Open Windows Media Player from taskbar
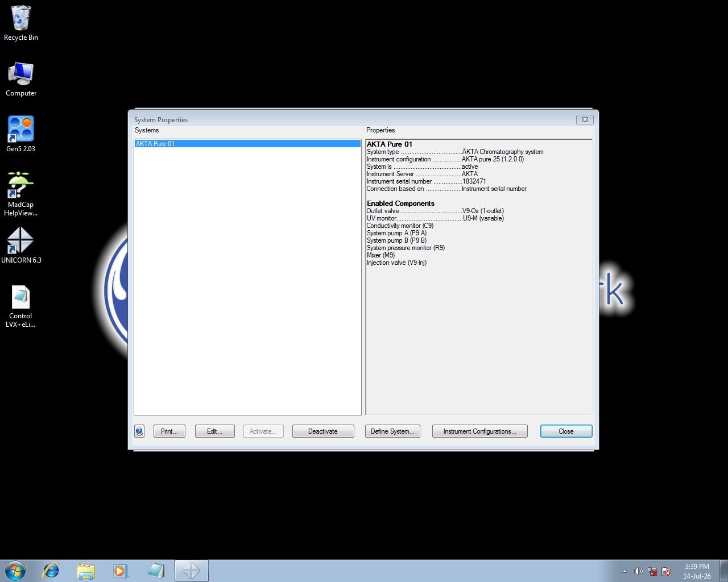Image resolution: width=728 pixels, height=582 pixels. pyautogui.click(x=121, y=571)
